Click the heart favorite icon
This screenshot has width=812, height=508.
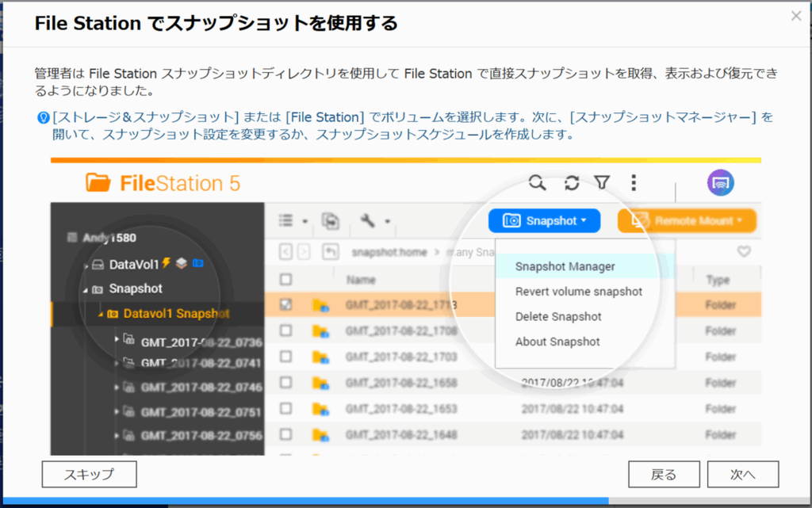pyautogui.click(x=743, y=252)
